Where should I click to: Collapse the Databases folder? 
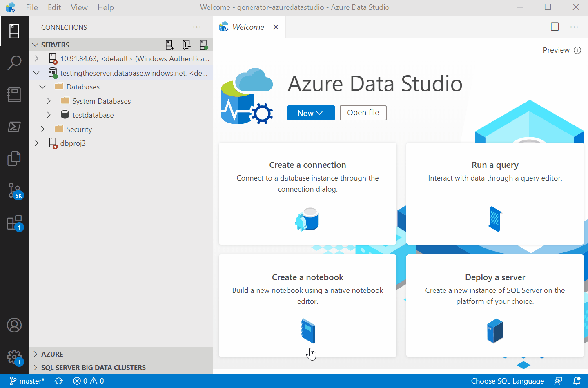click(42, 86)
